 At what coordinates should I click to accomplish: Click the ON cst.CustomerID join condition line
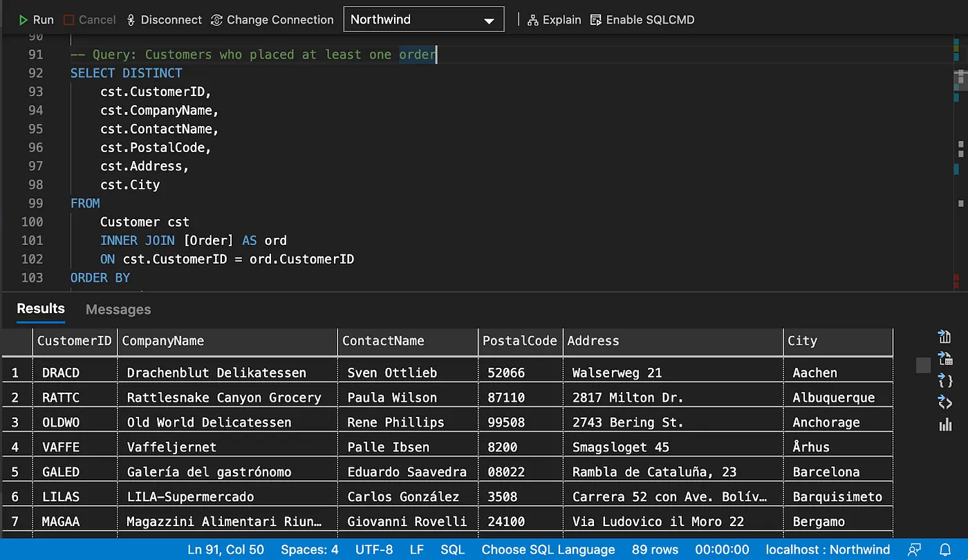(227, 259)
